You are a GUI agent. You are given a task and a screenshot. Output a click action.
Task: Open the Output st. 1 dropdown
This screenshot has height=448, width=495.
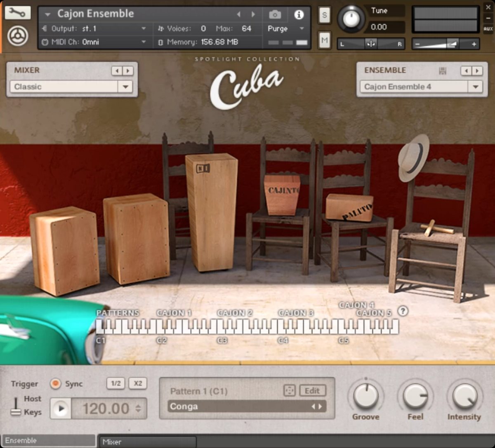[x=94, y=28]
